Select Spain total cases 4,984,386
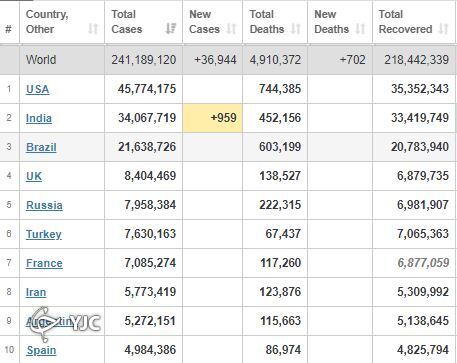This screenshot has width=457, height=363. tap(150, 350)
